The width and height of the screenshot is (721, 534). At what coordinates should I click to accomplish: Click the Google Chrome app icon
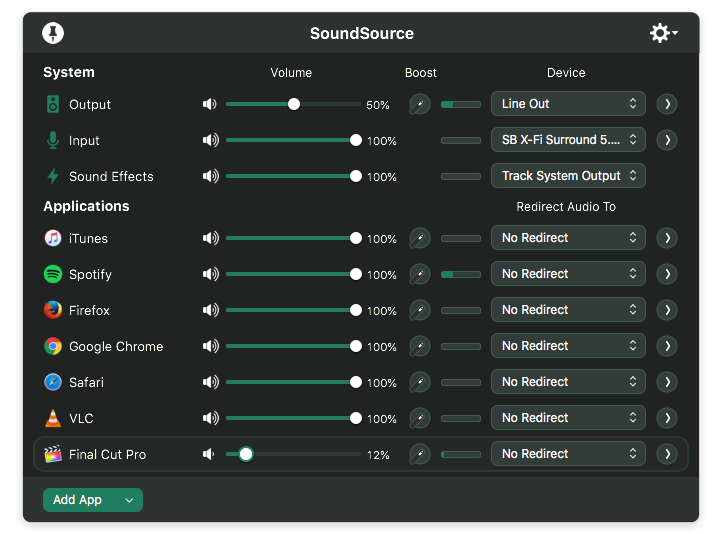[x=53, y=346]
